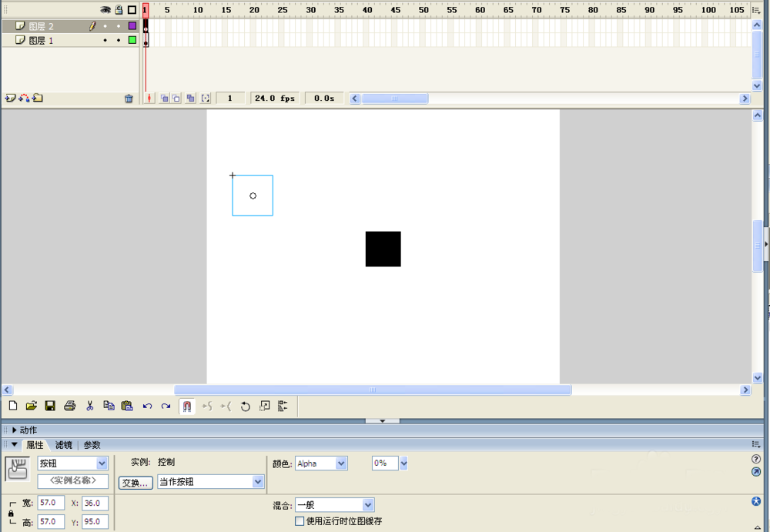This screenshot has height=532, width=770.
Task: Toggle the Snap to Objects magnet icon
Action: [x=186, y=407]
